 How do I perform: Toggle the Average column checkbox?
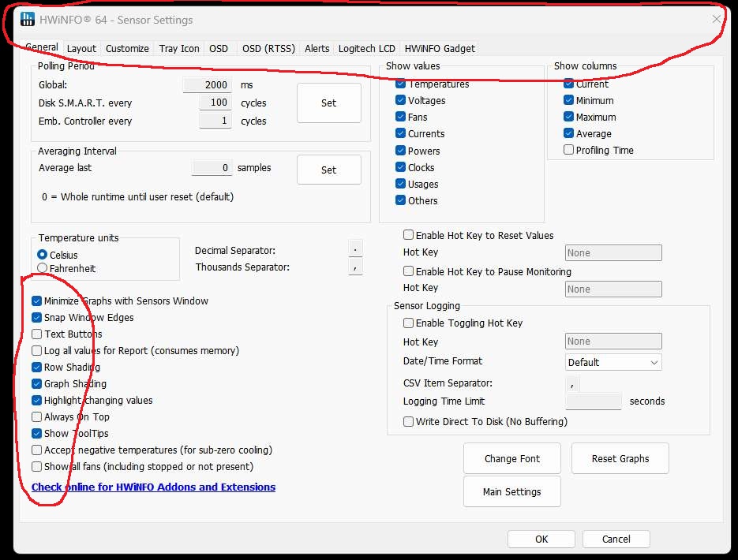pyautogui.click(x=568, y=133)
